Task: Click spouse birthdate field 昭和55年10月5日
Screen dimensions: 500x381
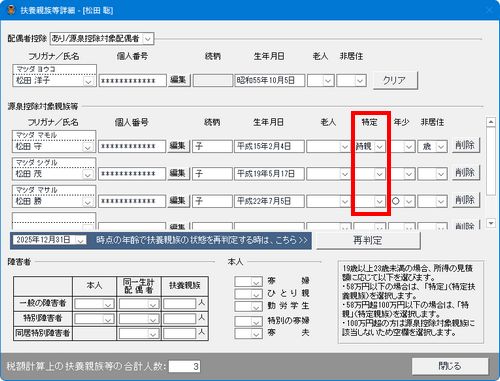Action: click(x=270, y=80)
